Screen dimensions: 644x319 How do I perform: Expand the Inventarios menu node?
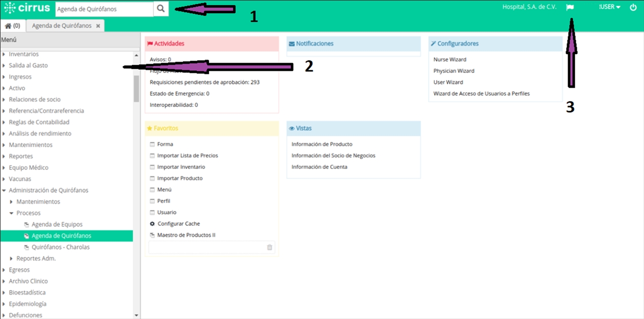tap(4, 54)
